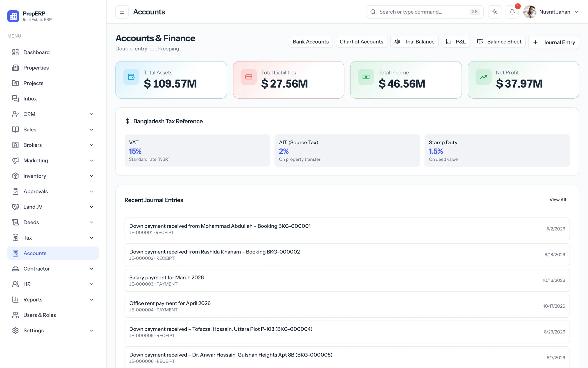Expand the HR menu chevron
The image size is (588, 368).
pyautogui.click(x=91, y=284)
